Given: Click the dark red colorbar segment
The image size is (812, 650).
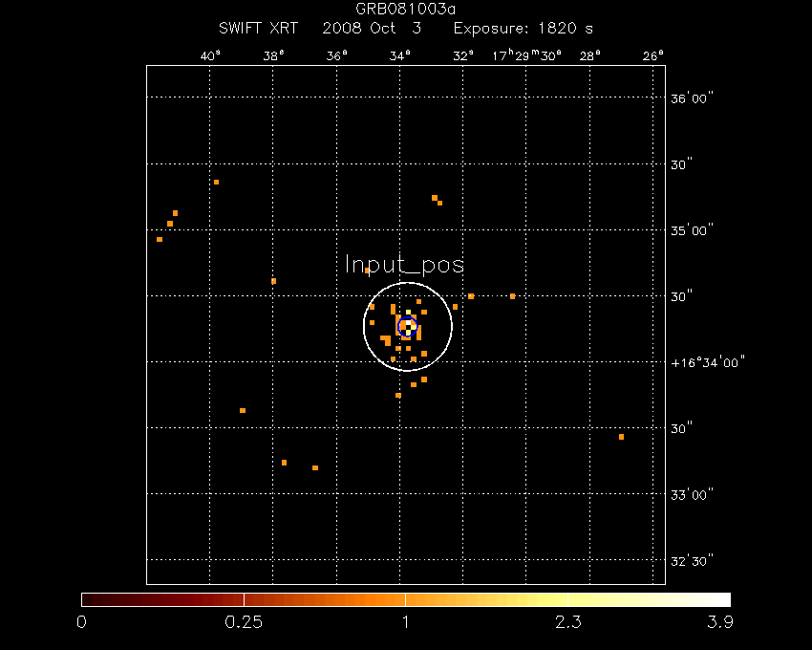Looking at the screenshot, I should 162,599.
